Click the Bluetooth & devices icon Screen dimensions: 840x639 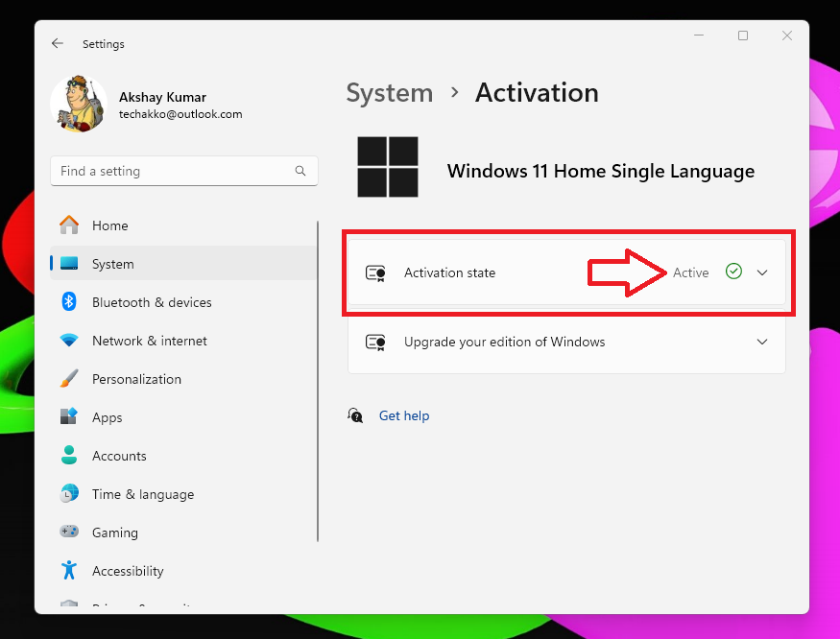(x=69, y=302)
